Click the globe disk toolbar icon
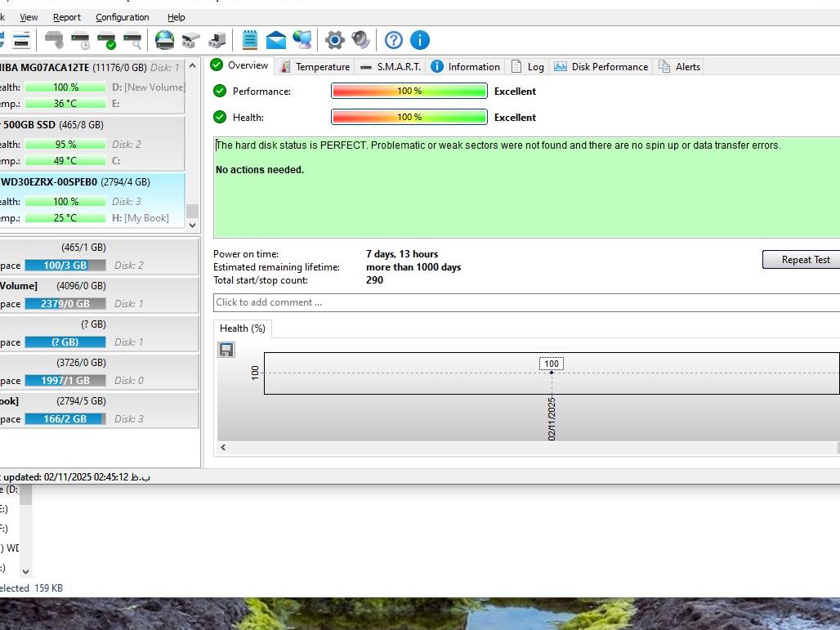 [x=165, y=40]
